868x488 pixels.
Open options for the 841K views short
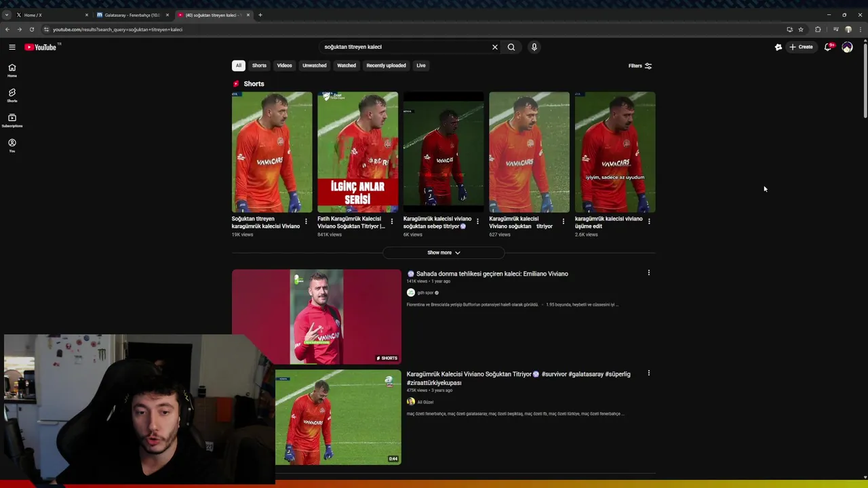(392, 222)
